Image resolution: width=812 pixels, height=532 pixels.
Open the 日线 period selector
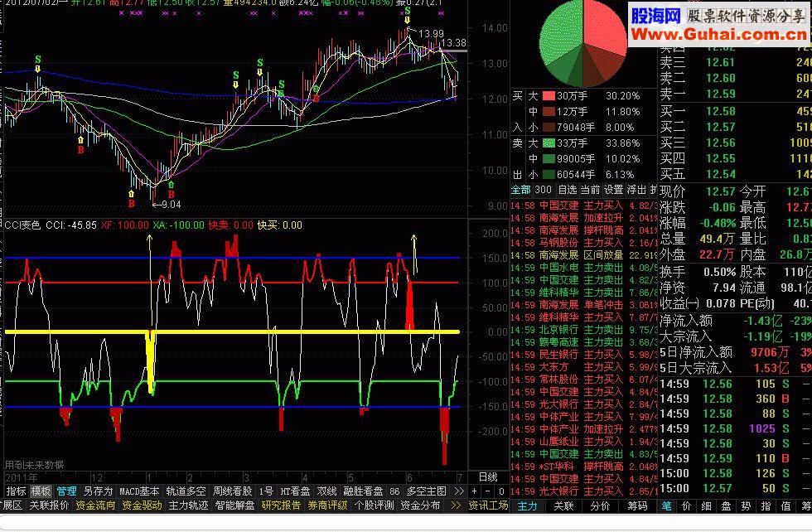point(488,476)
